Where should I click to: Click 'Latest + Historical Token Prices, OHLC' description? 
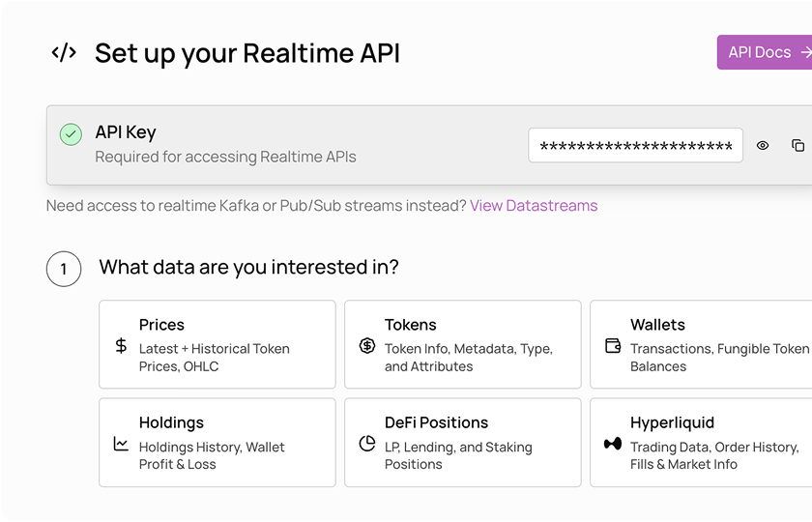coord(214,358)
